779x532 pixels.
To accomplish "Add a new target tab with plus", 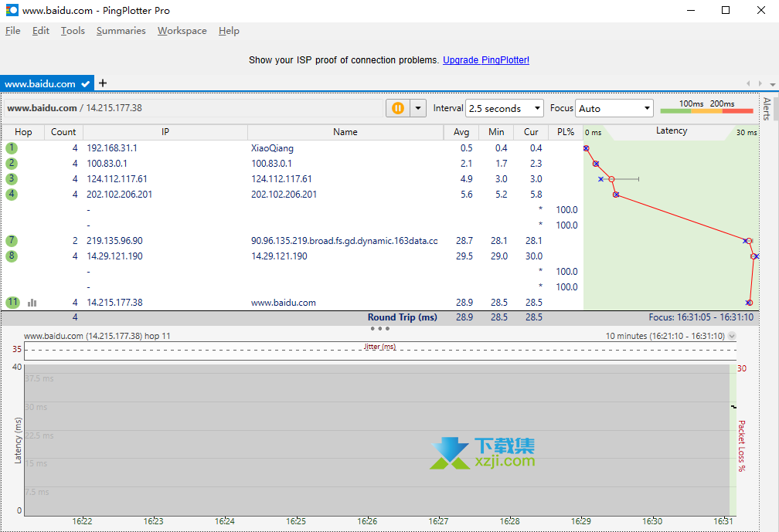I will click(x=103, y=83).
